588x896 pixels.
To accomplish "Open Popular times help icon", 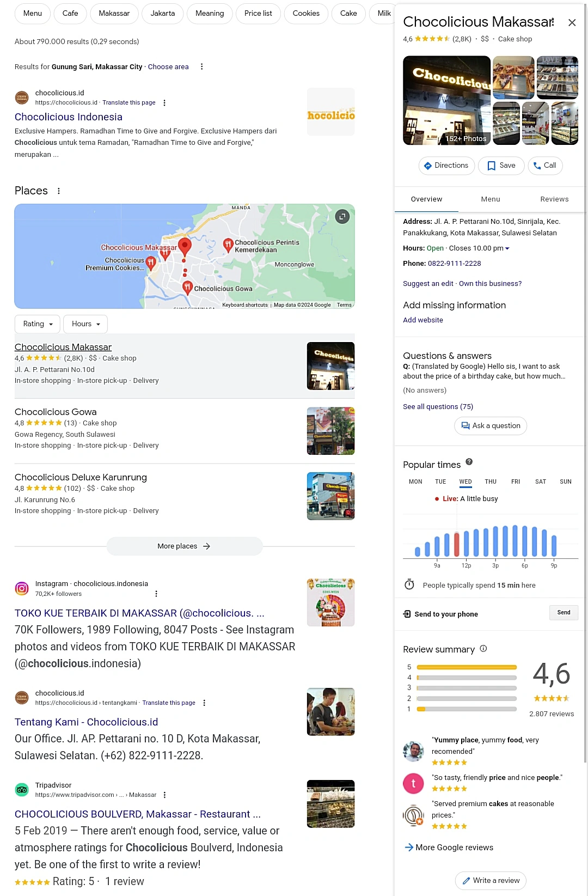I will (469, 462).
